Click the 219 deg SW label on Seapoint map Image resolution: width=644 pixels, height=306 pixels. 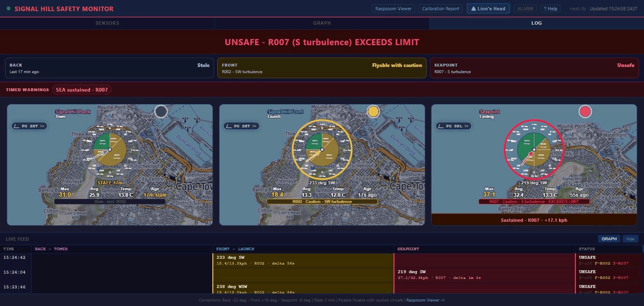pos(534,183)
